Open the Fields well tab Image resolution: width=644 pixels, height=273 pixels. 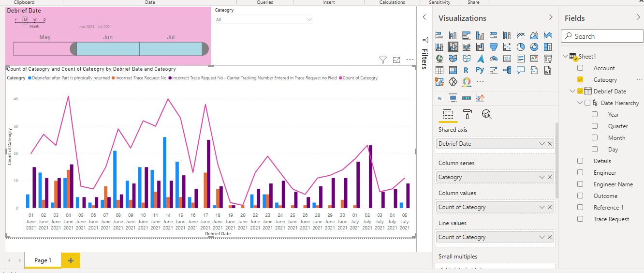(x=448, y=115)
